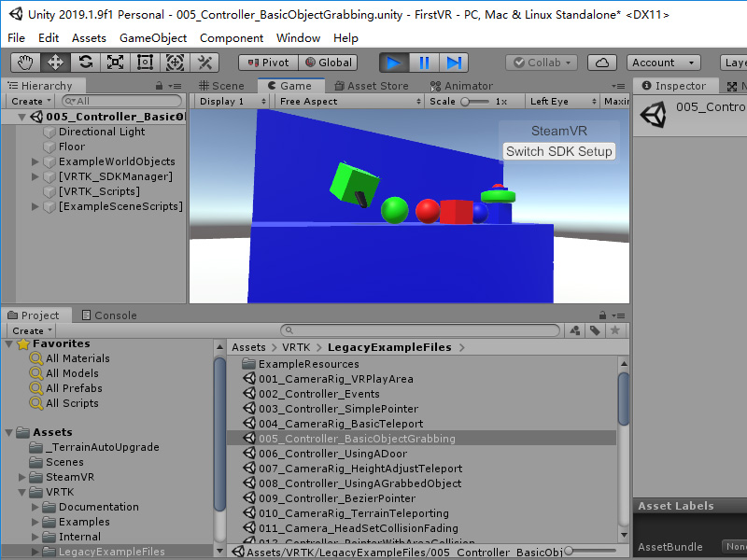Viewport: 747px width, 560px height.
Task: Select the Rotate tool
Action: [x=86, y=63]
